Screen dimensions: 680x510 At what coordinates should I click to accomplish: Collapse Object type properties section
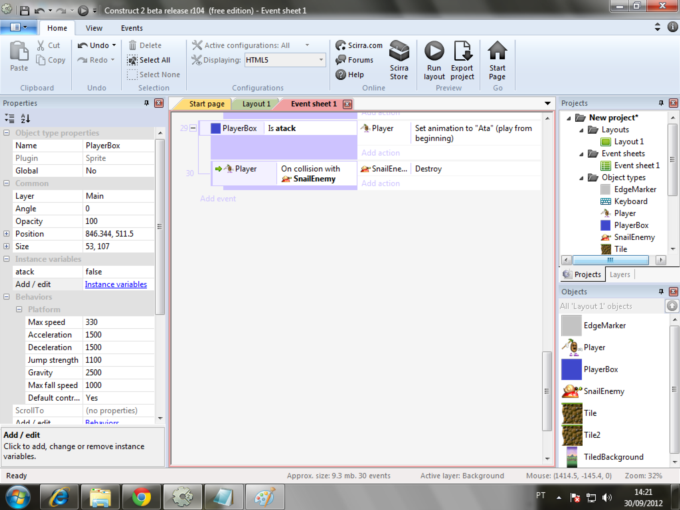click(7, 133)
